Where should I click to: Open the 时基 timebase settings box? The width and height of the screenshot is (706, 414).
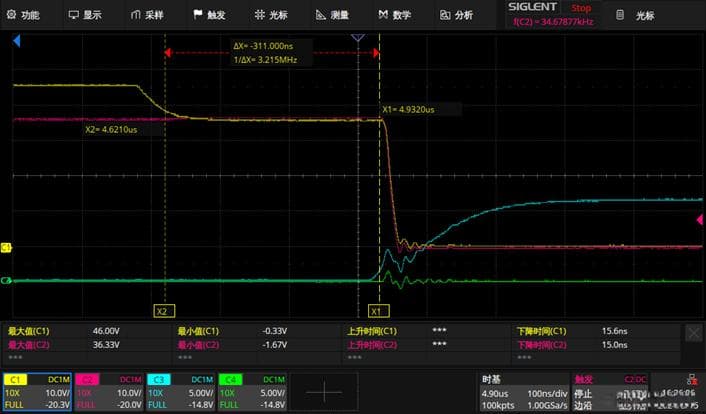[x=524, y=392]
